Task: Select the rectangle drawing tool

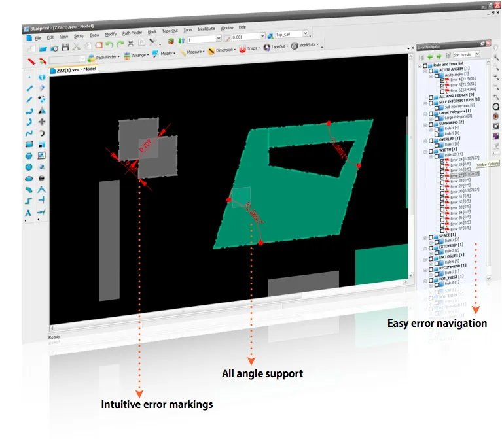Action: point(29,145)
